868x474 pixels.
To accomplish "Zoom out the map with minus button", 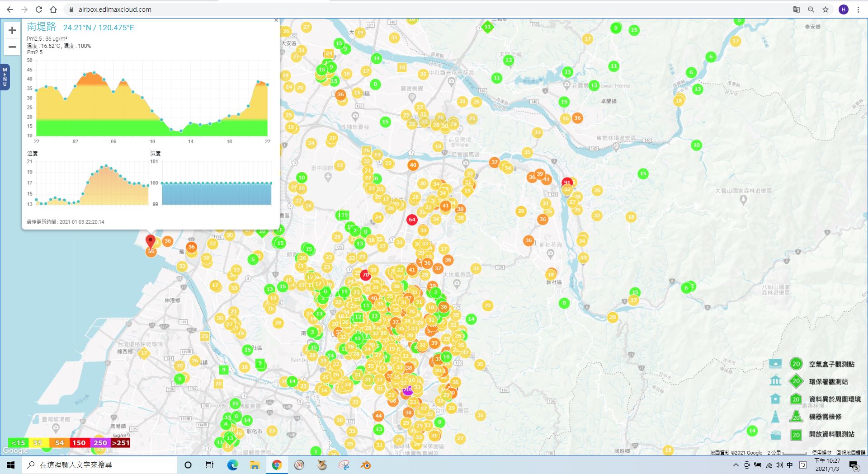I will (x=12, y=47).
